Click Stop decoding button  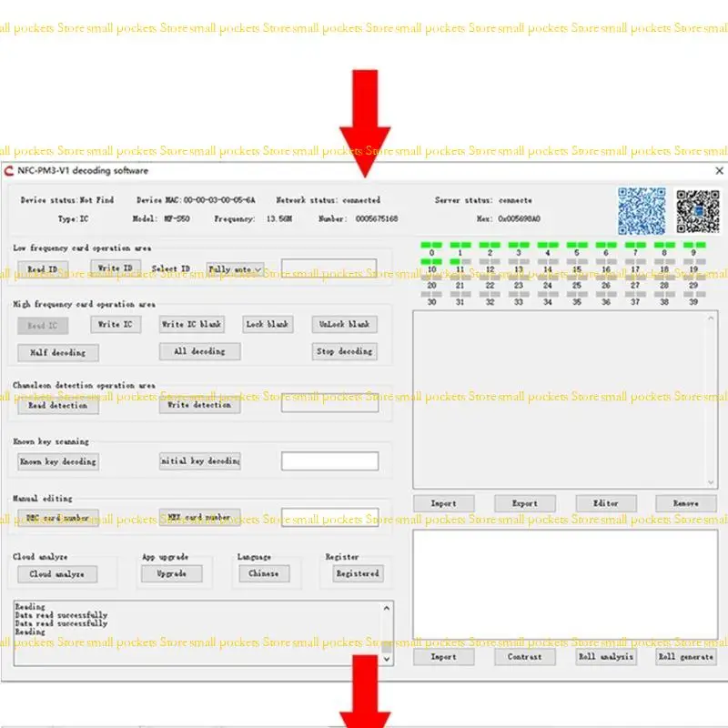[x=345, y=351]
